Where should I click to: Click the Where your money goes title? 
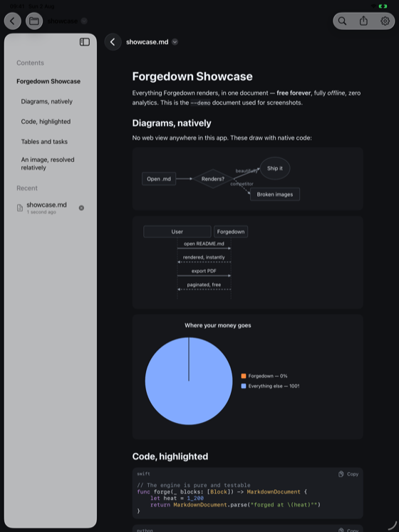pos(217,325)
